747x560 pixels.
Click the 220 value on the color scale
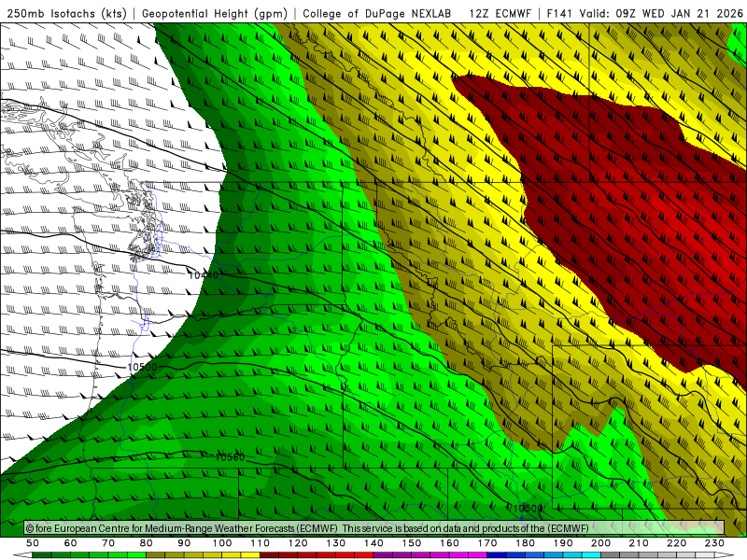[677, 543]
